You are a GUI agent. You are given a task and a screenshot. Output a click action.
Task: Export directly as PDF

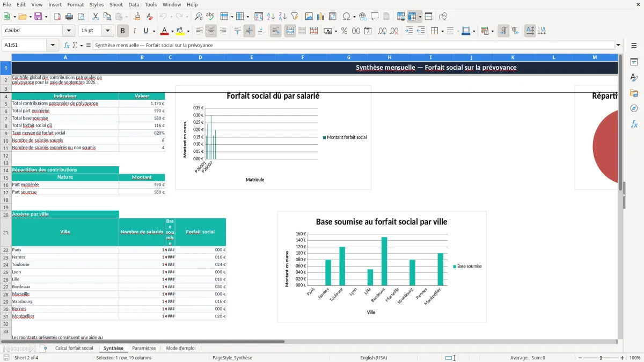coord(57,17)
